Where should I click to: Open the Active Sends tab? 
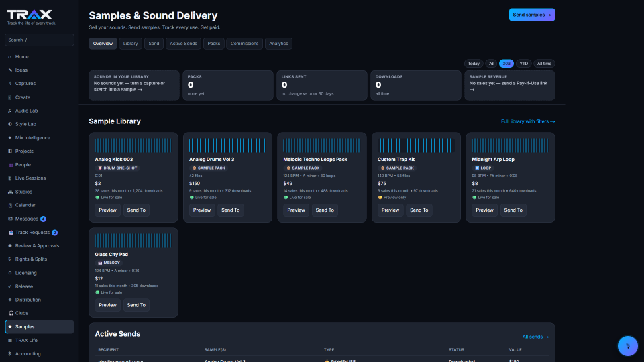click(x=183, y=44)
